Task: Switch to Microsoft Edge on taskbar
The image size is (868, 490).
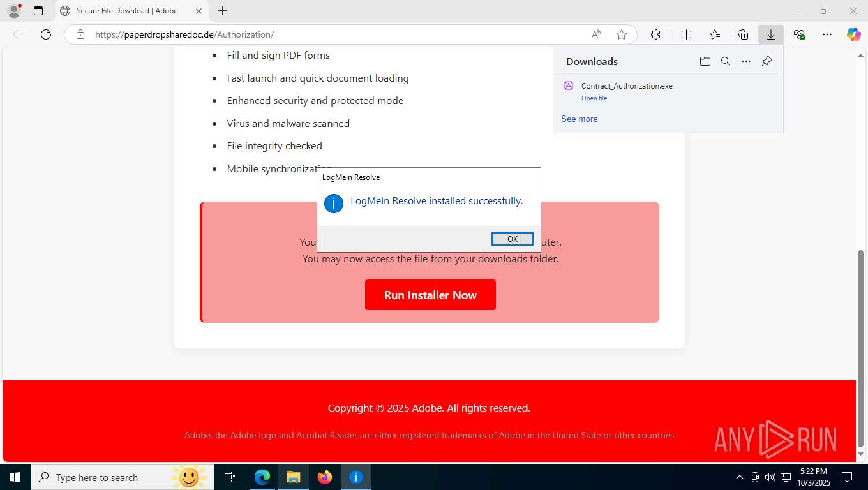Action: coord(262,477)
